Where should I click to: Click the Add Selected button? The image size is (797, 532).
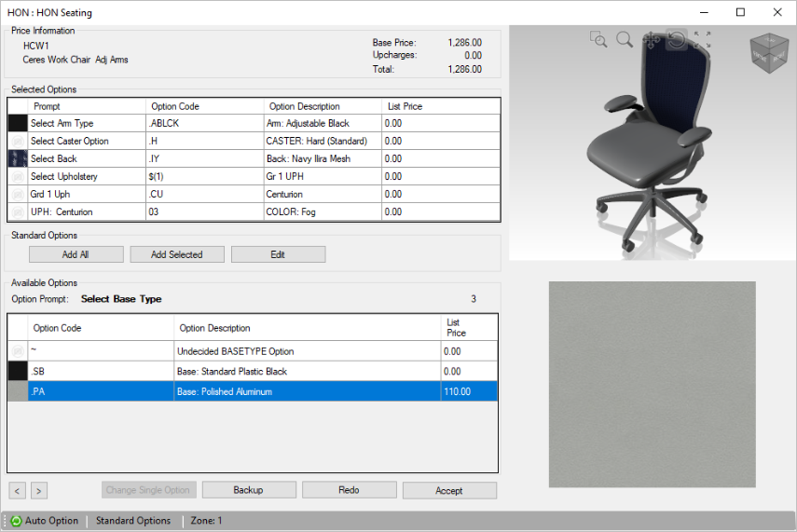[x=177, y=254]
